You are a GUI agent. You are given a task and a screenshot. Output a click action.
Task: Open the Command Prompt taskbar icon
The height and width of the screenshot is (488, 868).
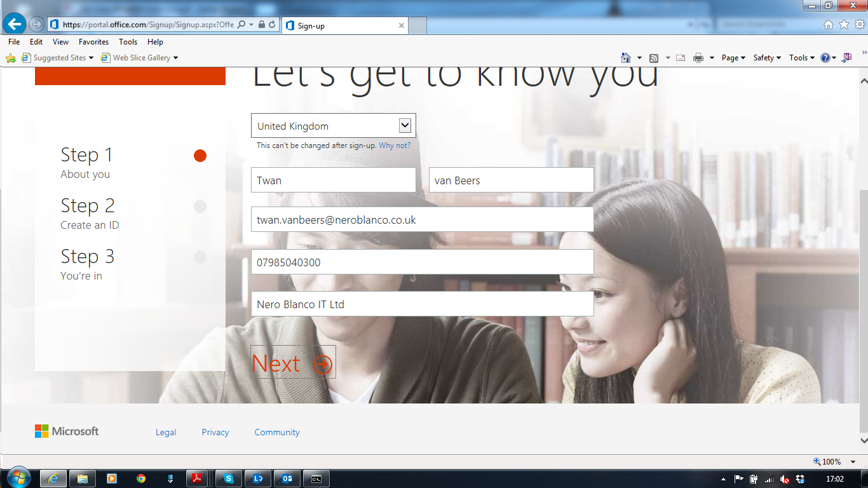pos(316,478)
